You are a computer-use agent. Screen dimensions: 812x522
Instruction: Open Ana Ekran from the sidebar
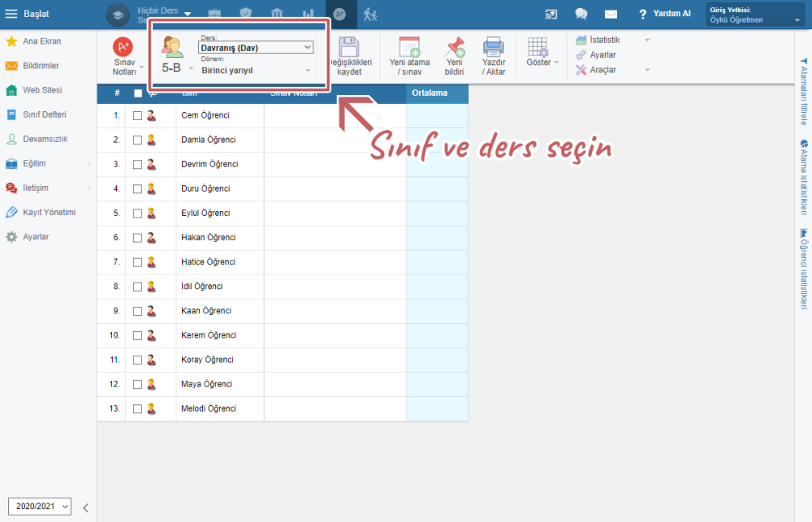pos(41,41)
